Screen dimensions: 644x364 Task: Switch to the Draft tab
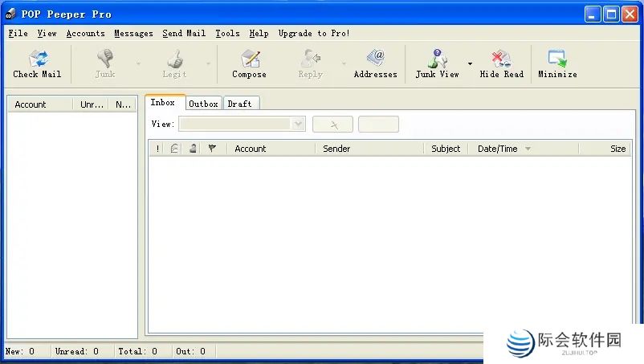click(x=239, y=104)
